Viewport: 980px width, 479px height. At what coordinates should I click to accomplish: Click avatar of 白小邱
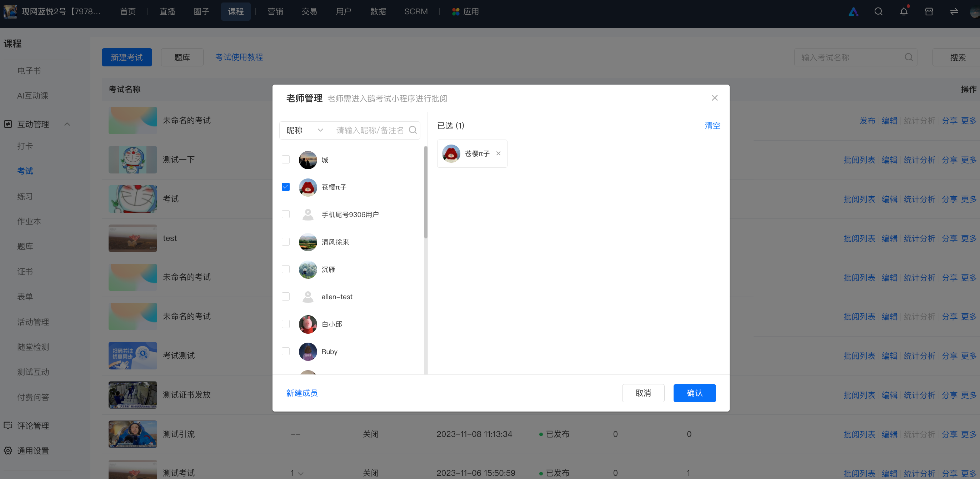[x=308, y=324]
